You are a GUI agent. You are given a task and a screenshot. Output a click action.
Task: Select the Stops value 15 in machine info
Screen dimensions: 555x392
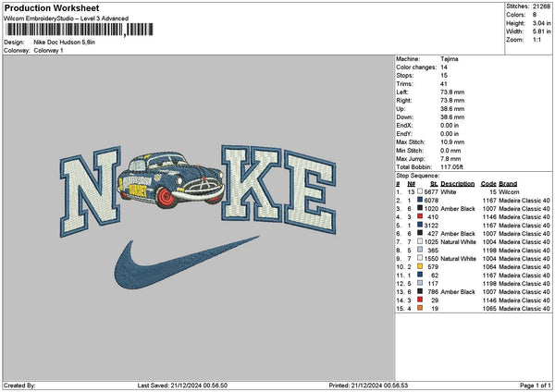point(444,76)
